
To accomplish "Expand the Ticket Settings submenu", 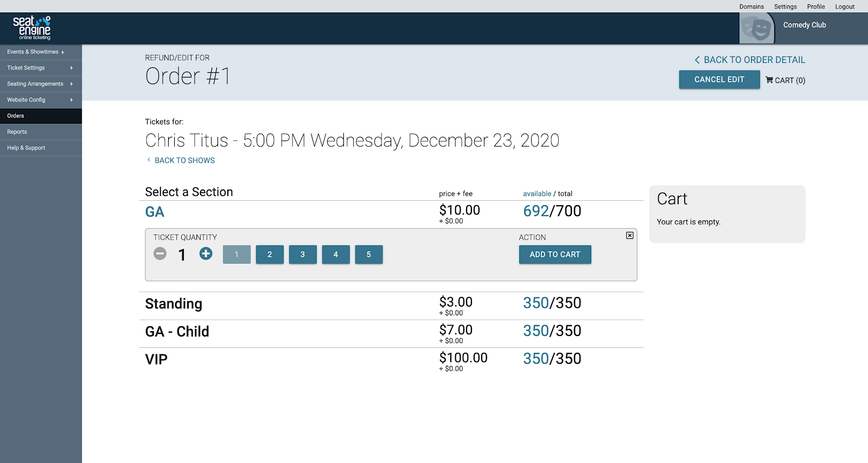I will point(41,68).
